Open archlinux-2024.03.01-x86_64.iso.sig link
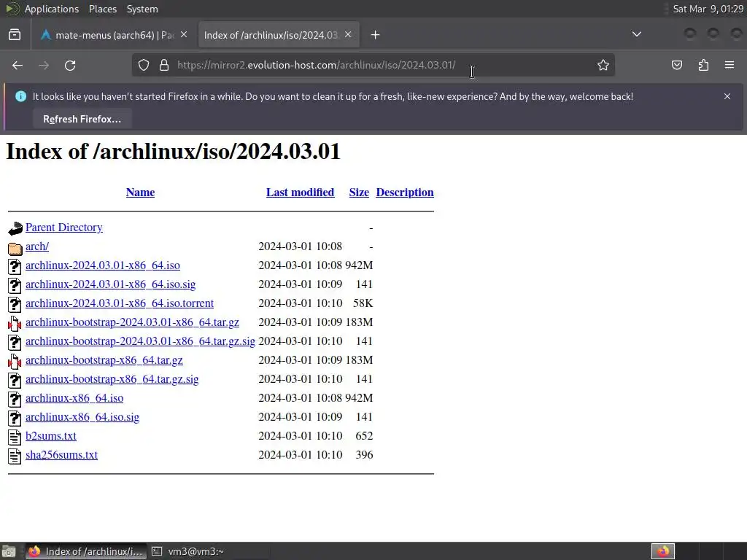This screenshot has height=560, width=747. 111,284
